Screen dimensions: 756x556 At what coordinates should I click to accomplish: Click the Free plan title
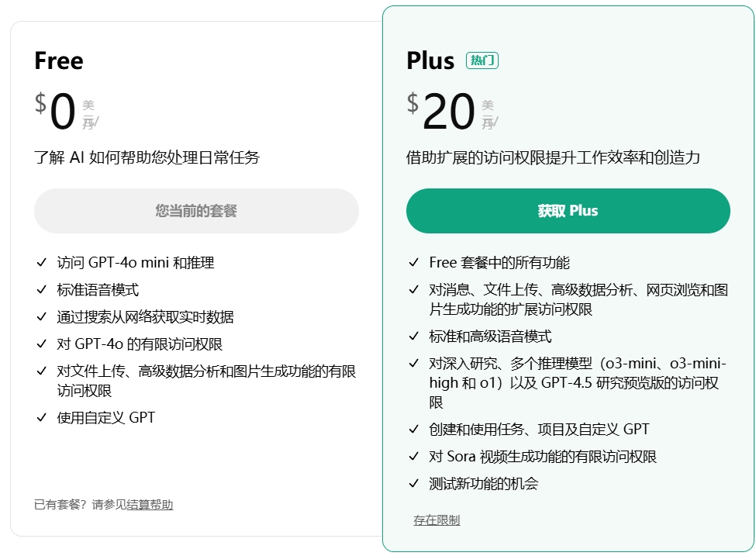(x=59, y=60)
